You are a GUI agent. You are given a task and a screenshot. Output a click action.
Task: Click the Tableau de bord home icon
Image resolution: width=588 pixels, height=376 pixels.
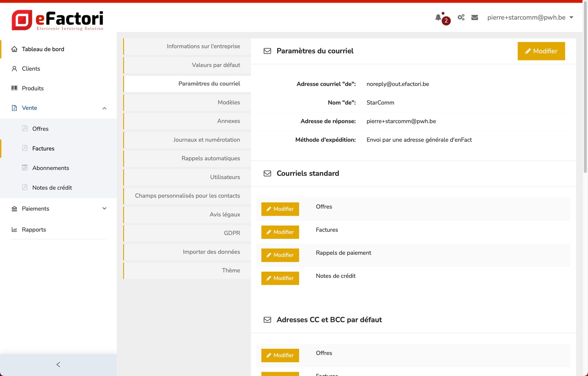(14, 49)
